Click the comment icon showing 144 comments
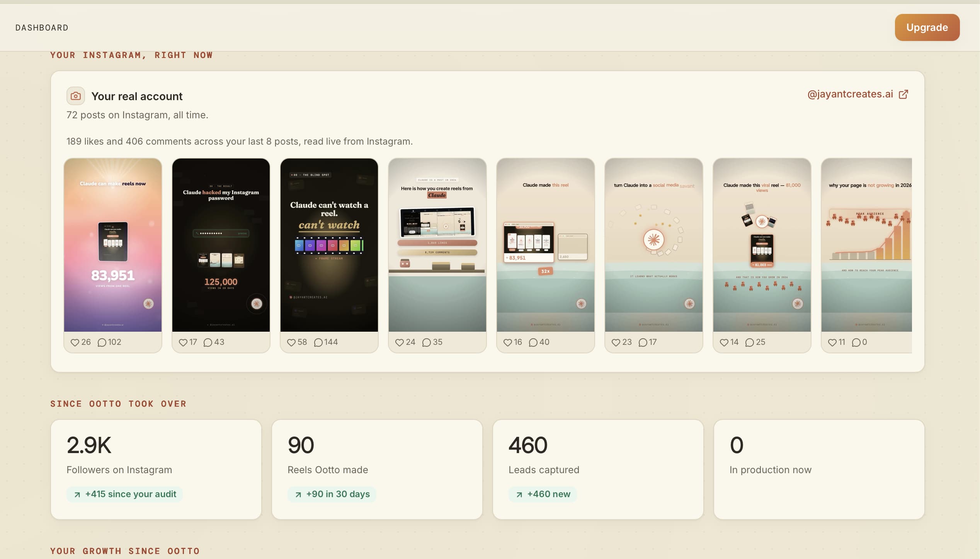The width and height of the screenshot is (980, 559). tap(318, 343)
